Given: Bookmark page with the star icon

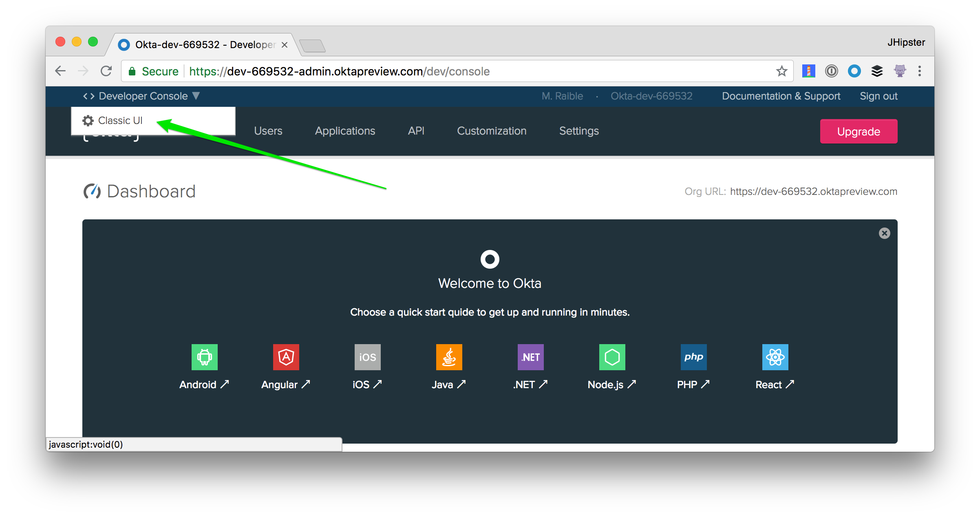Looking at the screenshot, I should pyautogui.click(x=781, y=71).
